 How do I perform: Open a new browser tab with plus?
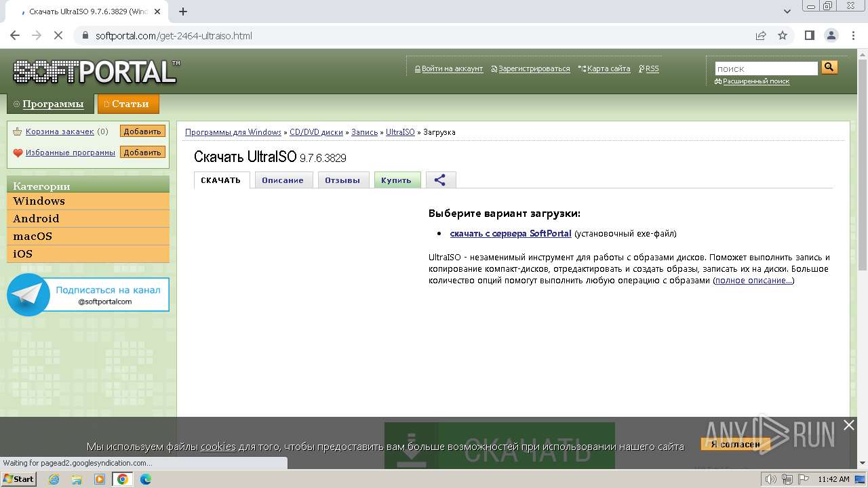click(182, 12)
